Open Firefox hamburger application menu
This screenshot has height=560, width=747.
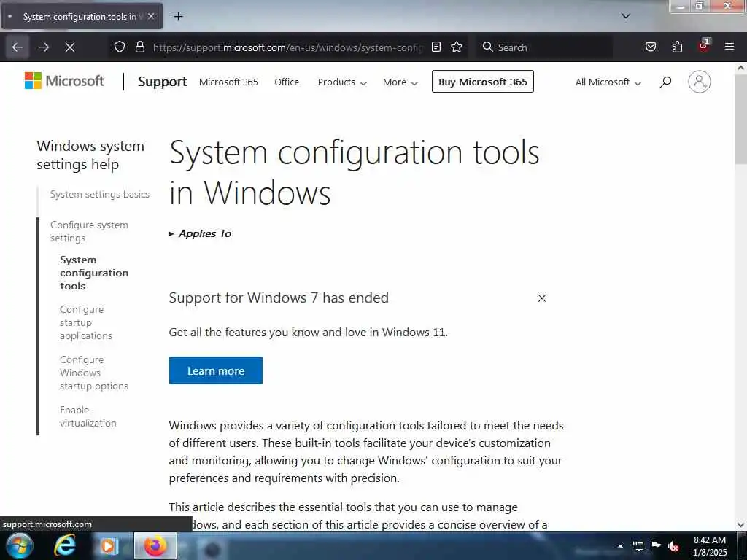pos(729,47)
